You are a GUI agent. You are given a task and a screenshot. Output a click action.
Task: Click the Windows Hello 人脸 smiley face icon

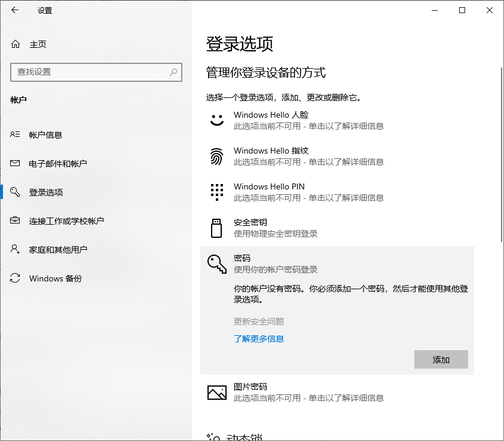(x=216, y=120)
